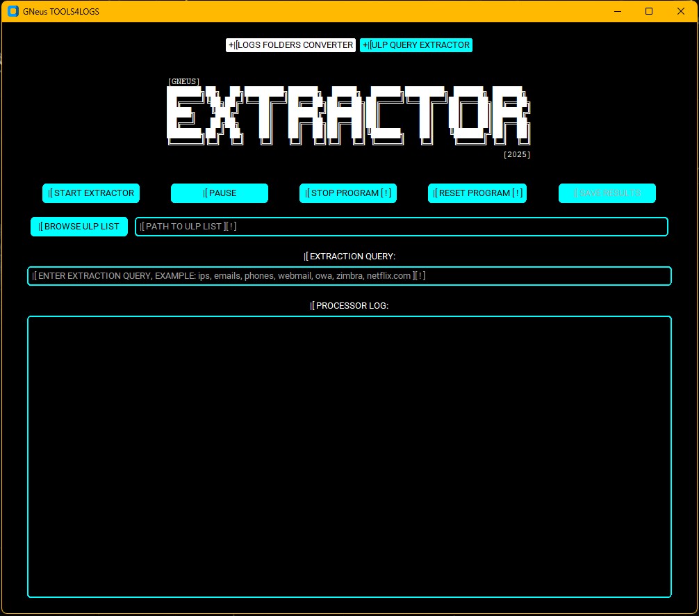
Task: Focus the extraction query input field
Action: (x=349, y=276)
